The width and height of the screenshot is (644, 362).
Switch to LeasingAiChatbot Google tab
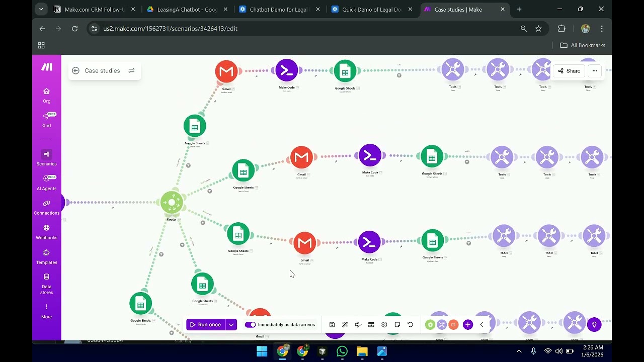(x=186, y=9)
